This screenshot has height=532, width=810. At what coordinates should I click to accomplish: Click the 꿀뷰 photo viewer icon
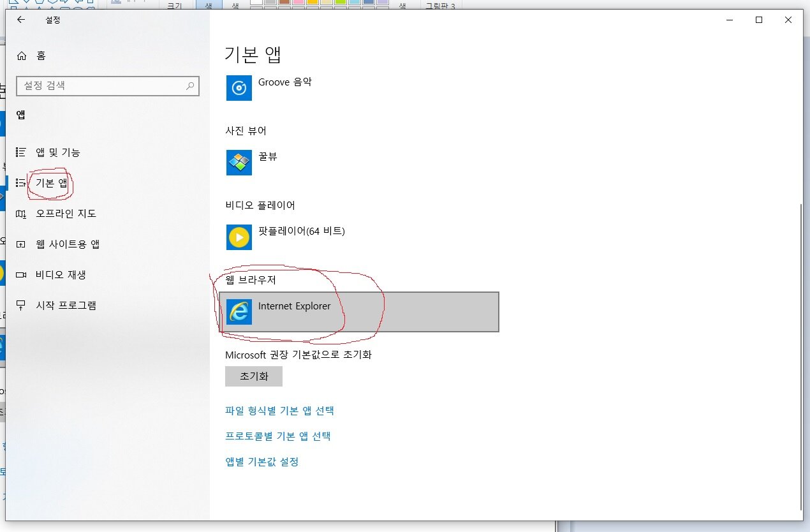pos(239,162)
